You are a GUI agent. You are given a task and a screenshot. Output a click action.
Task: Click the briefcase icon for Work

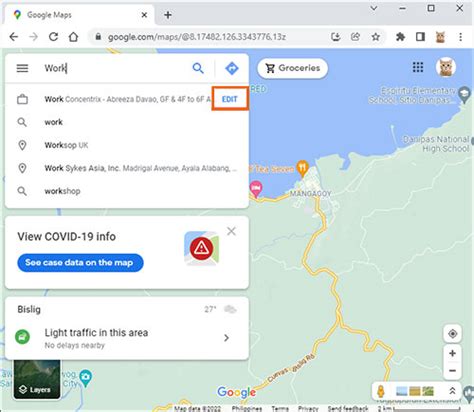point(22,99)
